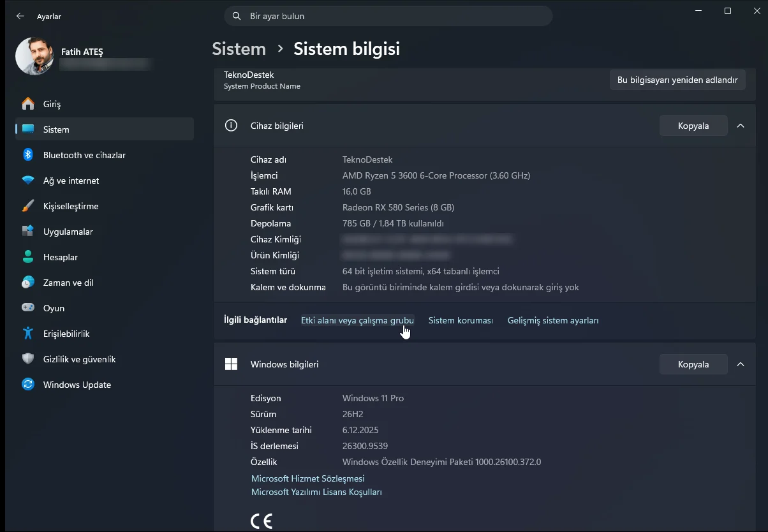
Task: Click Fatih ATEŞ profile picture
Action: (34, 56)
